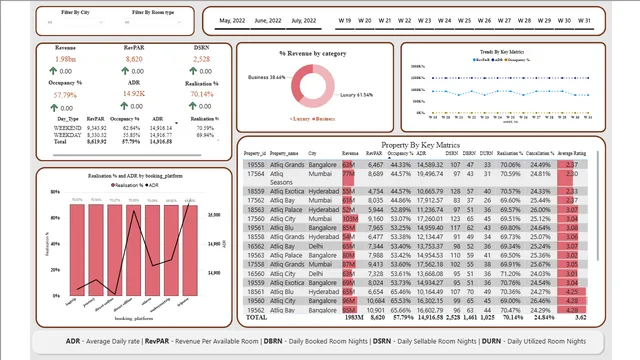Viewport: 640px width, 360px height.
Task: Click the WEEKEND row in Day_Type table
Action: 135,128
